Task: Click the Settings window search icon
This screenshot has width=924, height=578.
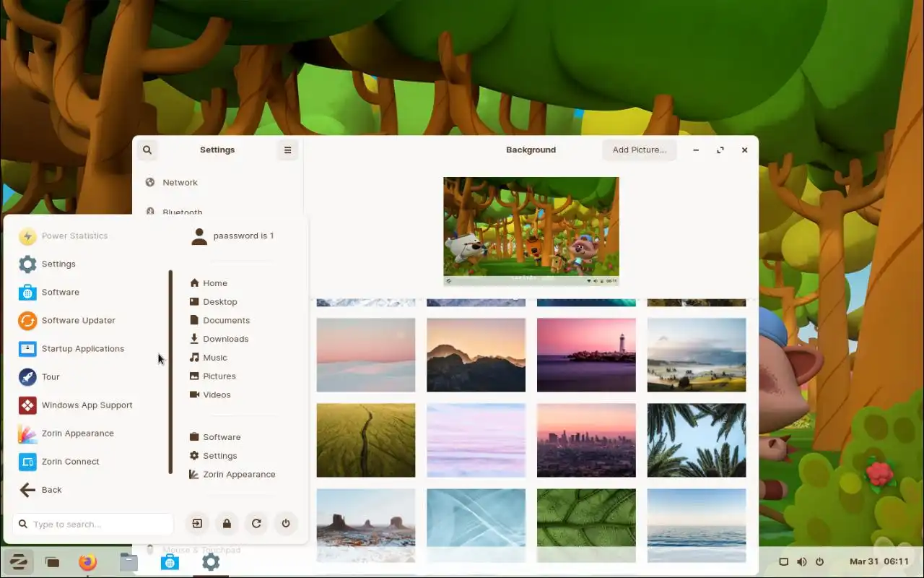Action: point(147,150)
